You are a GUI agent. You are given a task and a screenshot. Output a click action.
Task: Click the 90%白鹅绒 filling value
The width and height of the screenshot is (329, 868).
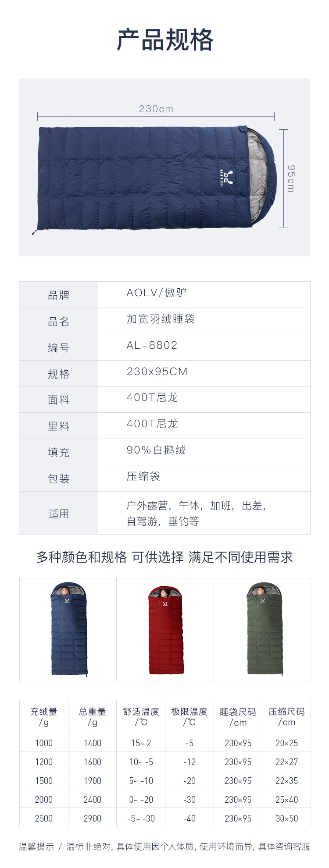pyautogui.click(x=156, y=450)
